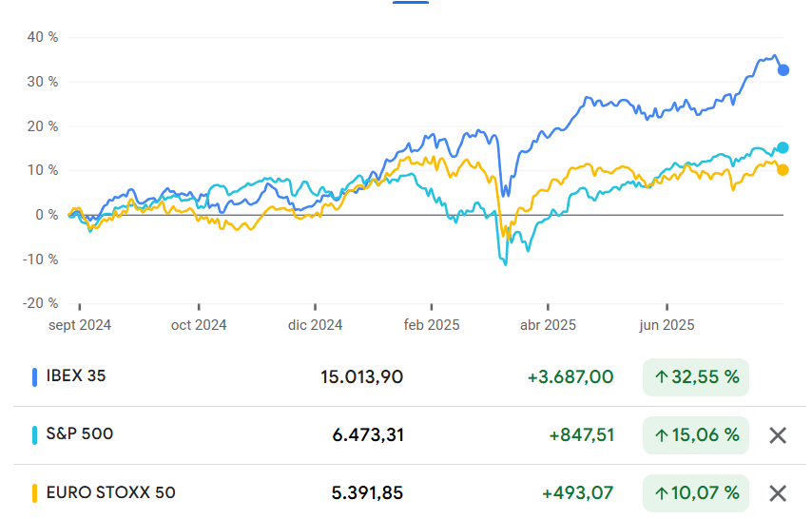Click the cyan S&P 500 endpoint dot on chart

tap(783, 147)
